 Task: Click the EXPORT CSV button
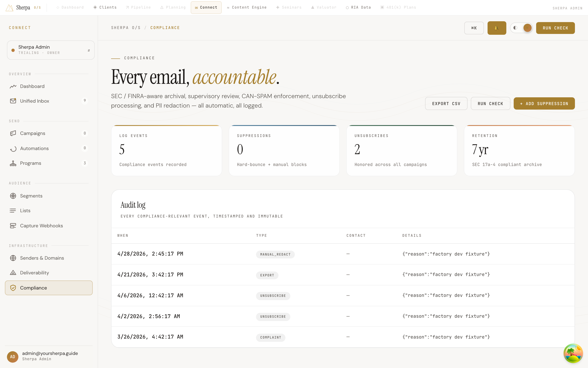(x=446, y=103)
